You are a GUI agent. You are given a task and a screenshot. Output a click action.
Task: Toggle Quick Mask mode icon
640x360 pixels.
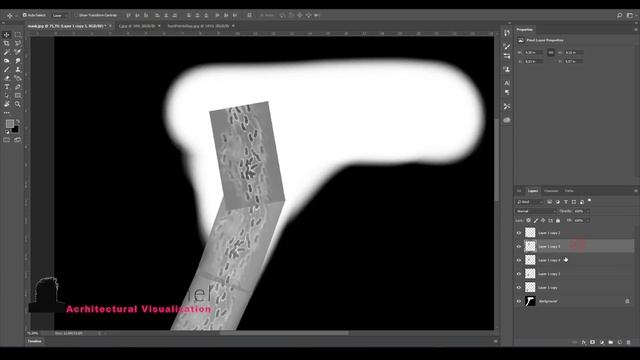coord(7,140)
